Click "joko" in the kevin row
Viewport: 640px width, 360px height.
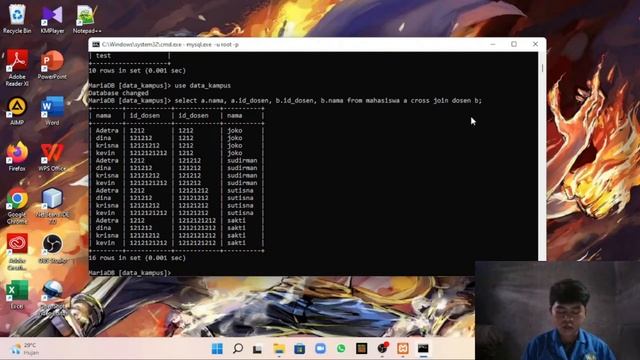coord(235,153)
